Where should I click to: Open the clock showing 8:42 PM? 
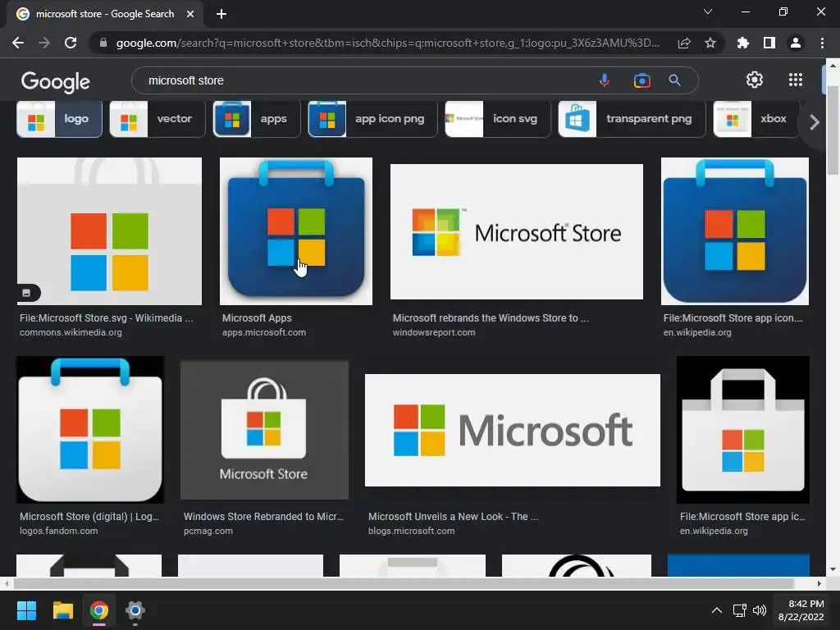click(x=801, y=610)
